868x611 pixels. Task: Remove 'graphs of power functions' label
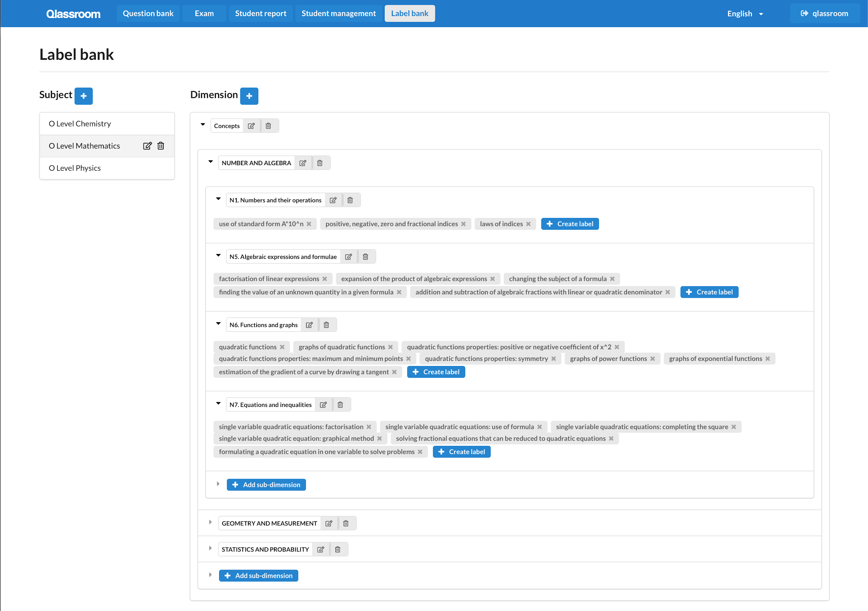[x=652, y=359]
